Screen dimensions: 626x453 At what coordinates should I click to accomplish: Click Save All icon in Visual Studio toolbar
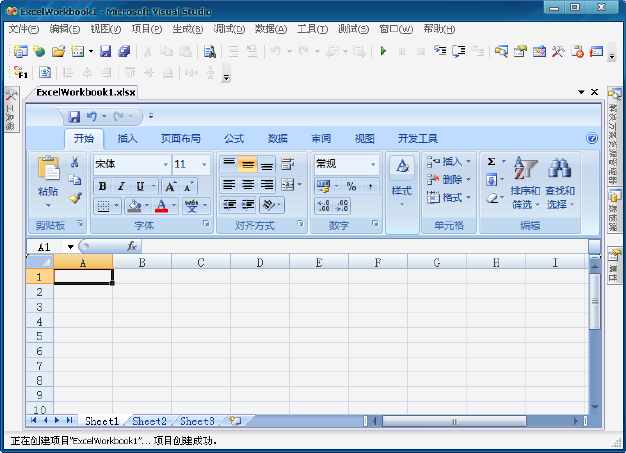124,51
